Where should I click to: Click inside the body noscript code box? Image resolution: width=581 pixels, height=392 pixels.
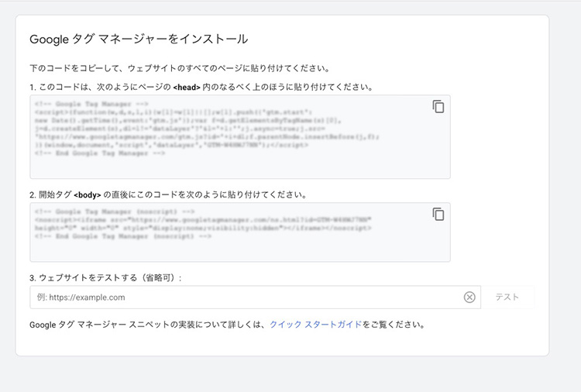[240, 232]
